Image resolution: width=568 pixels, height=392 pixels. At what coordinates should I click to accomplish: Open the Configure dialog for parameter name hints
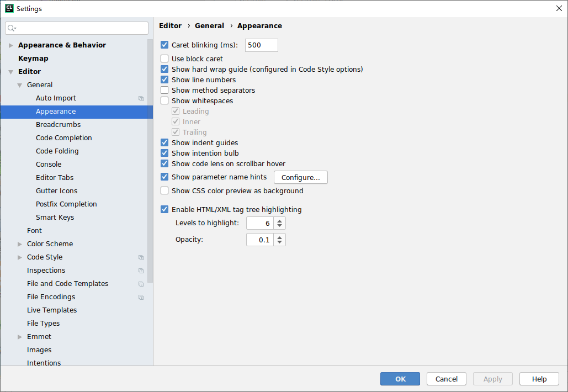click(300, 177)
